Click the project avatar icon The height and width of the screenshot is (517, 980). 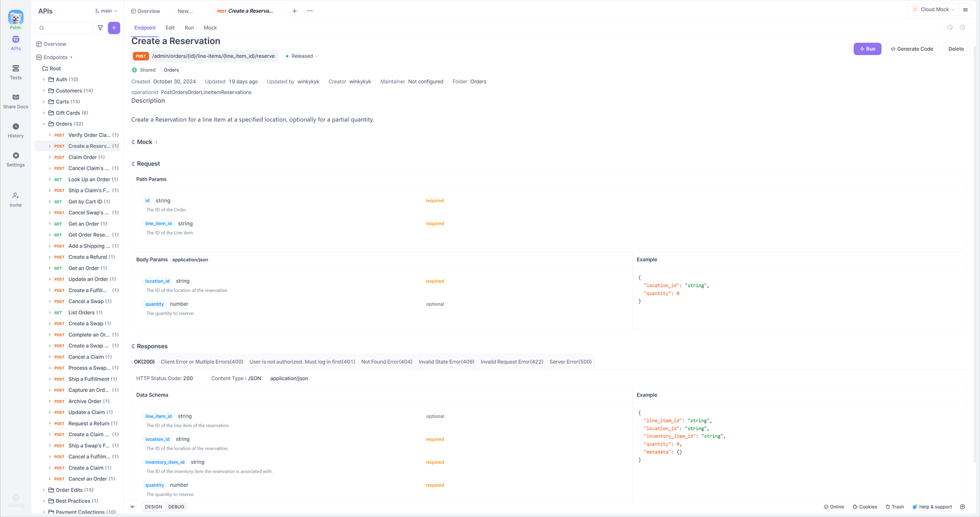pyautogui.click(x=16, y=18)
